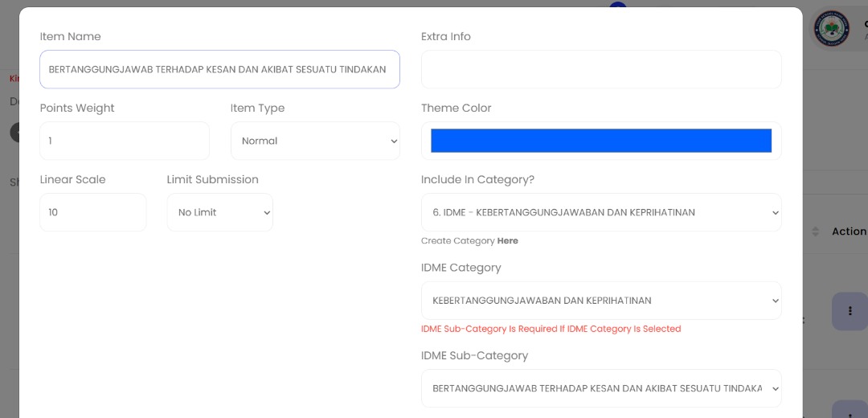Open the Item Type dropdown

[x=315, y=141]
